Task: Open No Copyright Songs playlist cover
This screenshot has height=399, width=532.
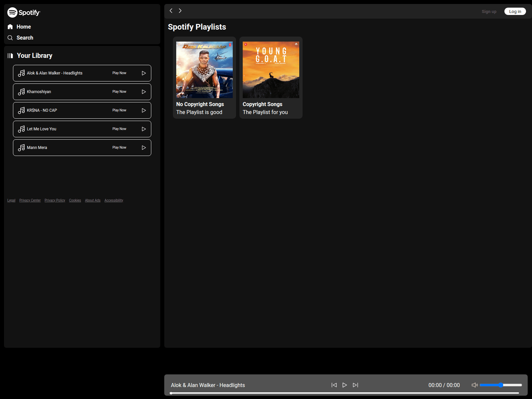Action: (204, 70)
